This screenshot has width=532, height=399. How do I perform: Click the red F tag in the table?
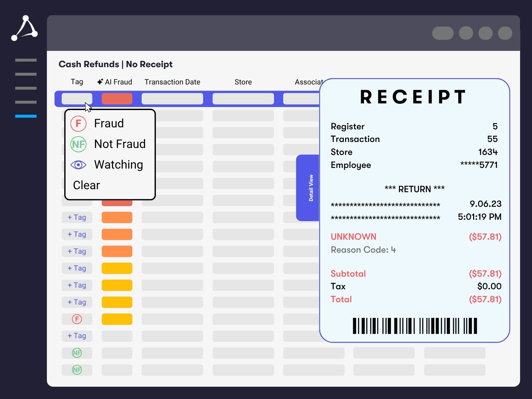pos(77,319)
